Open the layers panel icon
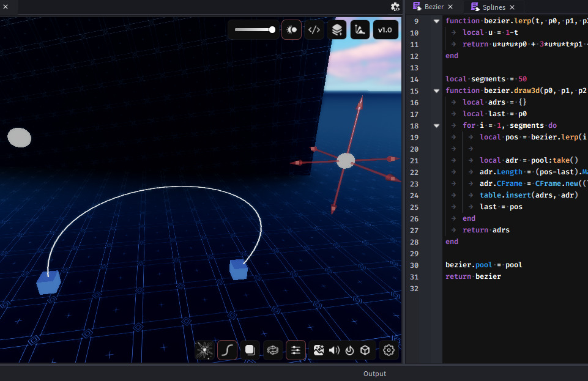 [337, 29]
